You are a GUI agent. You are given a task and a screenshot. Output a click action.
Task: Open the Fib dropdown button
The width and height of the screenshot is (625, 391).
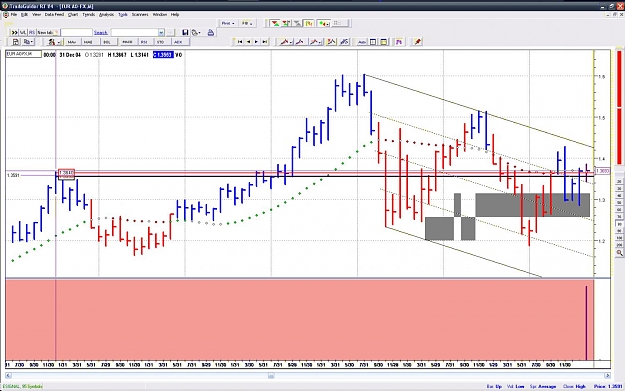tap(247, 24)
